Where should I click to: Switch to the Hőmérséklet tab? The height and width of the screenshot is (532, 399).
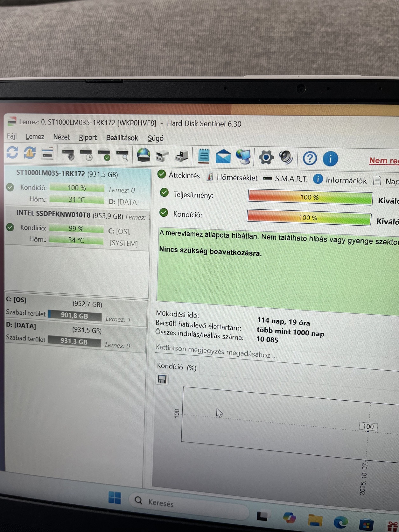click(x=232, y=177)
